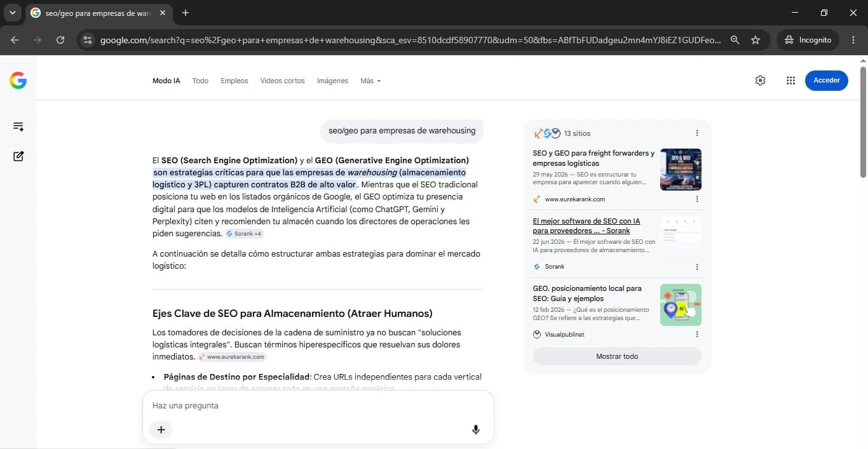Switch to the Imágenes tab
Image resolution: width=868 pixels, height=449 pixels.
pyautogui.click(x=332, y=81)
